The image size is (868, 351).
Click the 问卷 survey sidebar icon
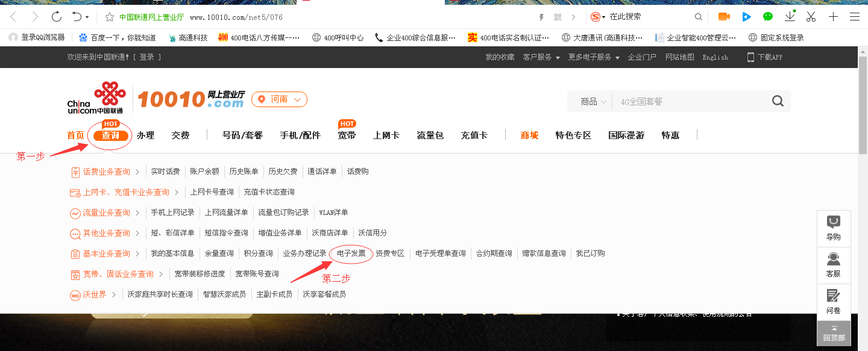(x=834, y=302)
